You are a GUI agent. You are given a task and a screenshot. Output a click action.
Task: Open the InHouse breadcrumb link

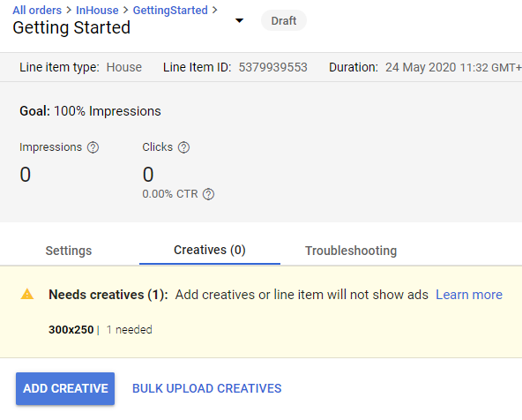97,11
